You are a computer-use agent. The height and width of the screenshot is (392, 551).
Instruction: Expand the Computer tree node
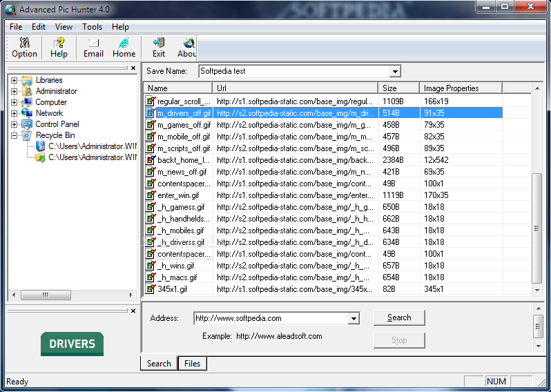[14, 103]
